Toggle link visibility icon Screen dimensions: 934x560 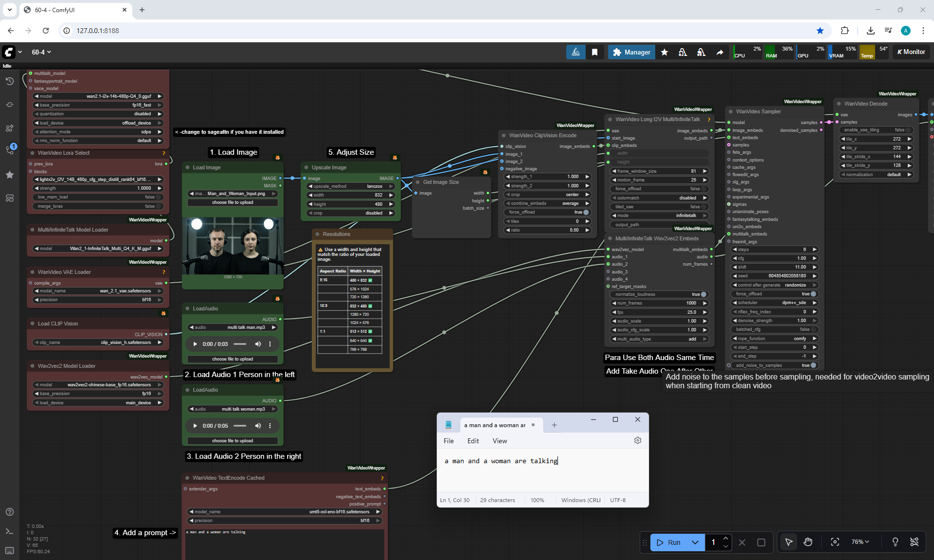coord(914,542)
